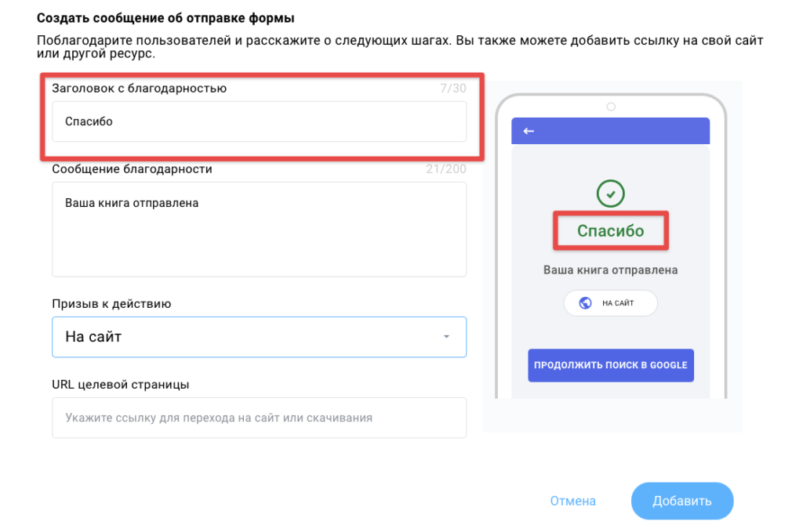This screenshot has height=532, width=803.
Task: Click ПРОДОЛЖИТЬ ПОИСК В GOOGLE button
Action: (x=610, y=365)
